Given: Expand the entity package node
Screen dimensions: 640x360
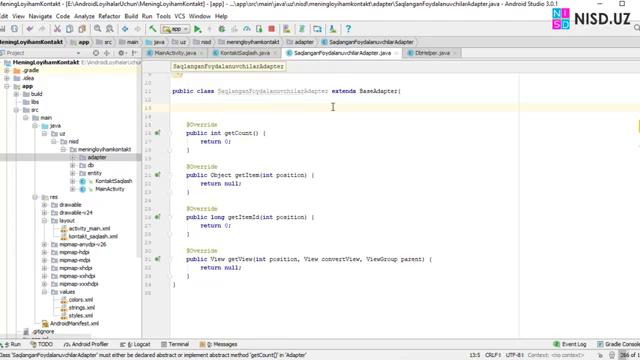Looking at the screenshot, I should [x=73, y=173].
